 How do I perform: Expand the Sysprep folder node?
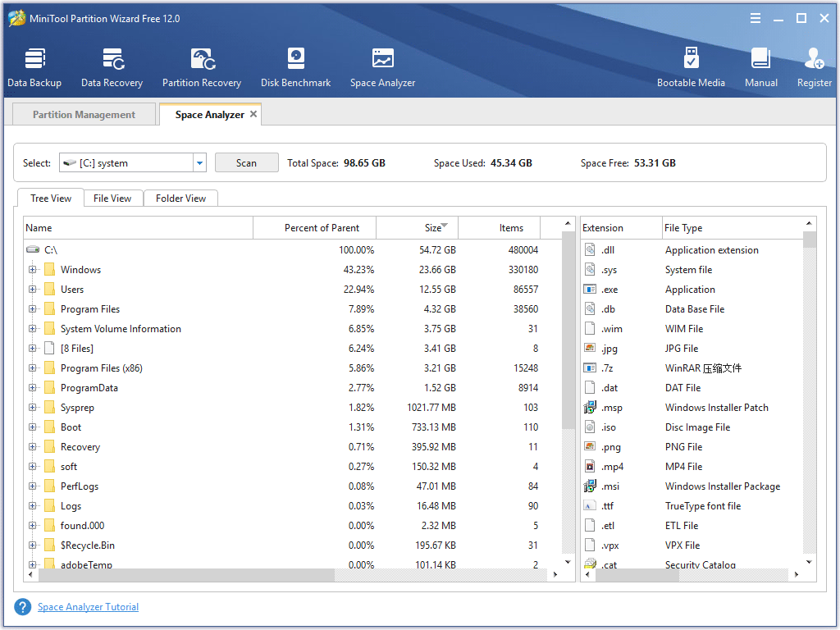click(x=32, y=408)
